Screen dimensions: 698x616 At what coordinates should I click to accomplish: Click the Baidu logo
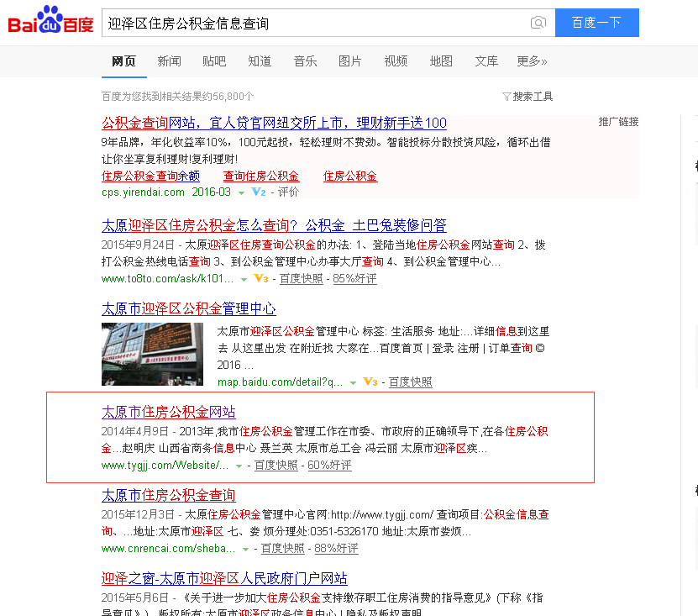point(50,20)
